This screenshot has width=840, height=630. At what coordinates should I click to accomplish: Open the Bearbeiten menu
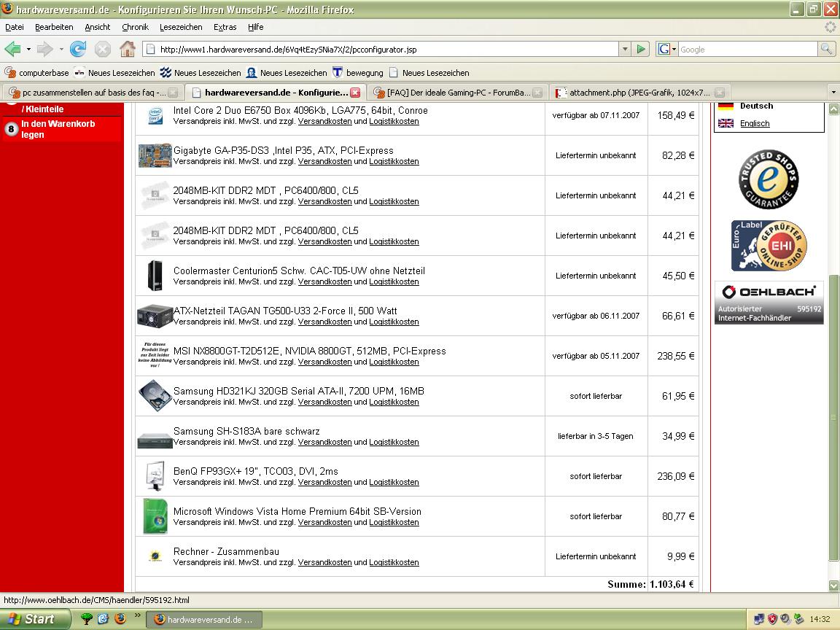coord(53,27)
